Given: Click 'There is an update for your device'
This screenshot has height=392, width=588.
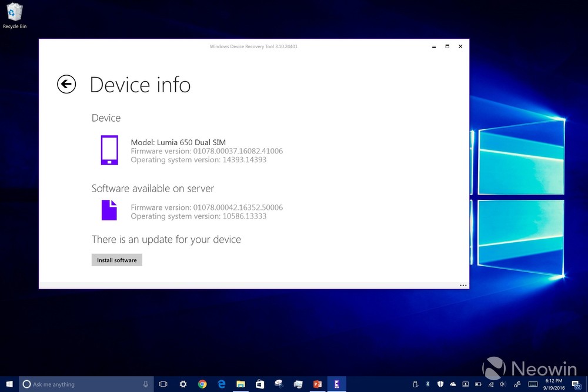Looking at the screenshot, I should (166, 239).
